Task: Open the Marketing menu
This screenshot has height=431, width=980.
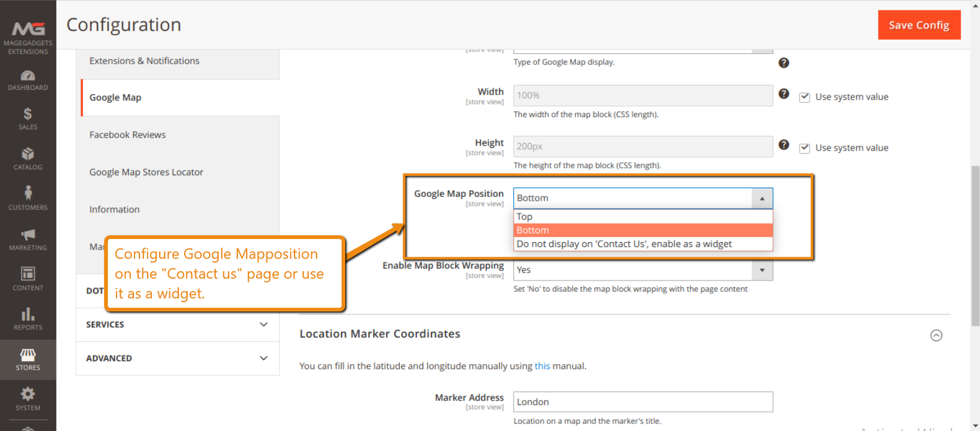Action: (x=28, y=240)
